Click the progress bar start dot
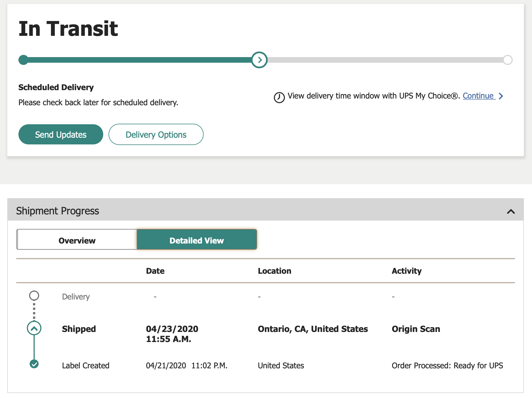 pyautogui.click(x=23, y=60)
